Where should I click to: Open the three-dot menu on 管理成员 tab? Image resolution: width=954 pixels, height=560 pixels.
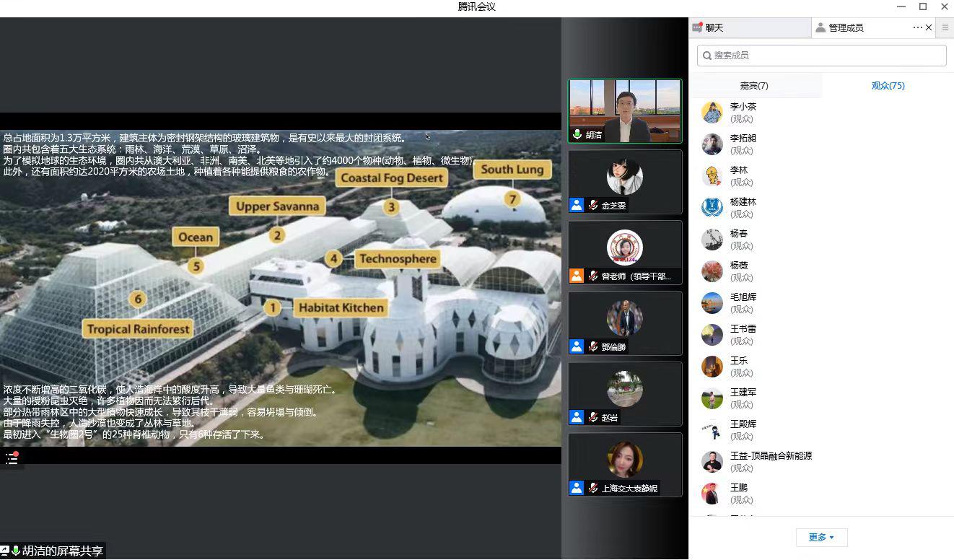[917, 27]
